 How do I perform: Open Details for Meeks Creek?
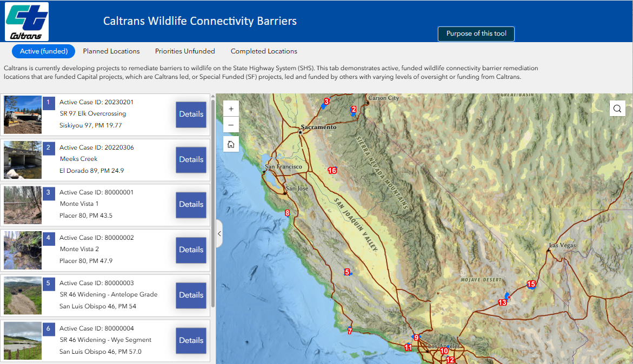point(191,160)
